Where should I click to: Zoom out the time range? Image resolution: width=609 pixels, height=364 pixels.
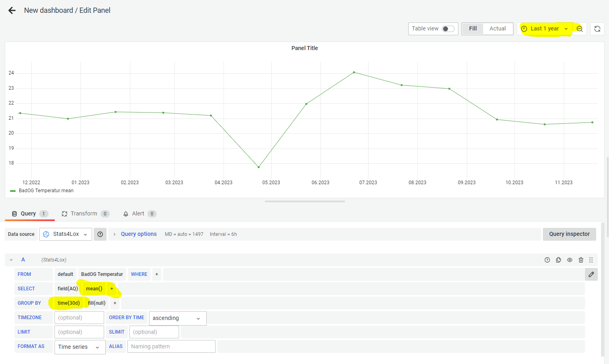(x=579, y=29)
